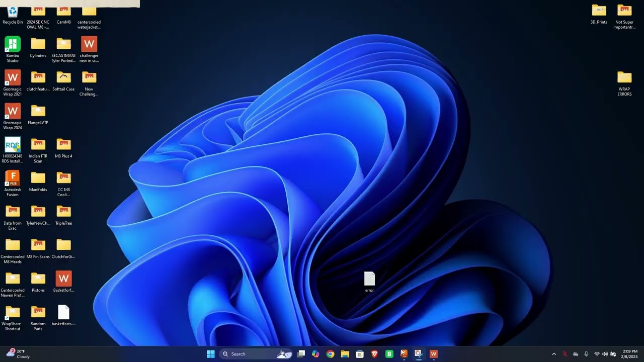Select the Softtail Case folder
644x362 pixels.
tap(63, 81)
